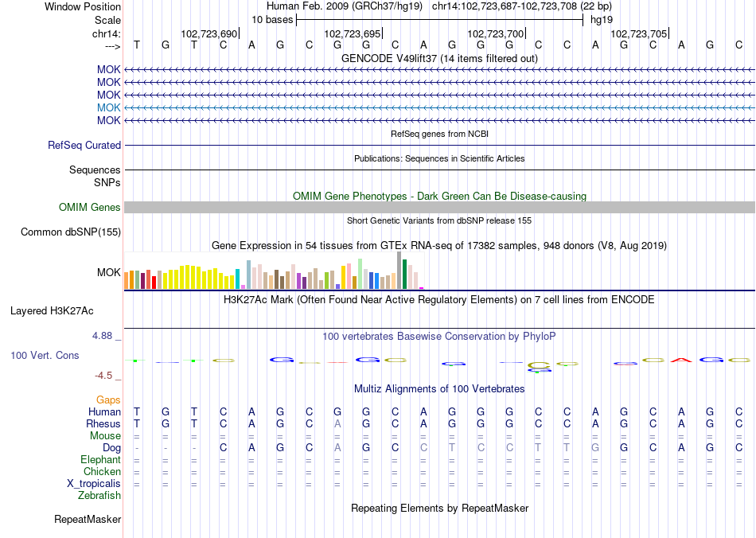Click the 10 bases scale bar label
Screen dimensions: 756x538
[x=272, y=20]
